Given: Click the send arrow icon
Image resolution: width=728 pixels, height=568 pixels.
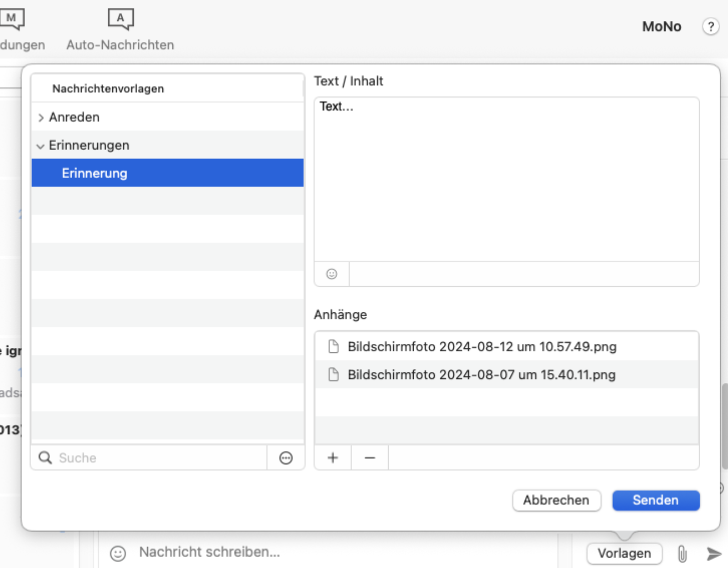Looking at the screenshot, I should [713, 554].
